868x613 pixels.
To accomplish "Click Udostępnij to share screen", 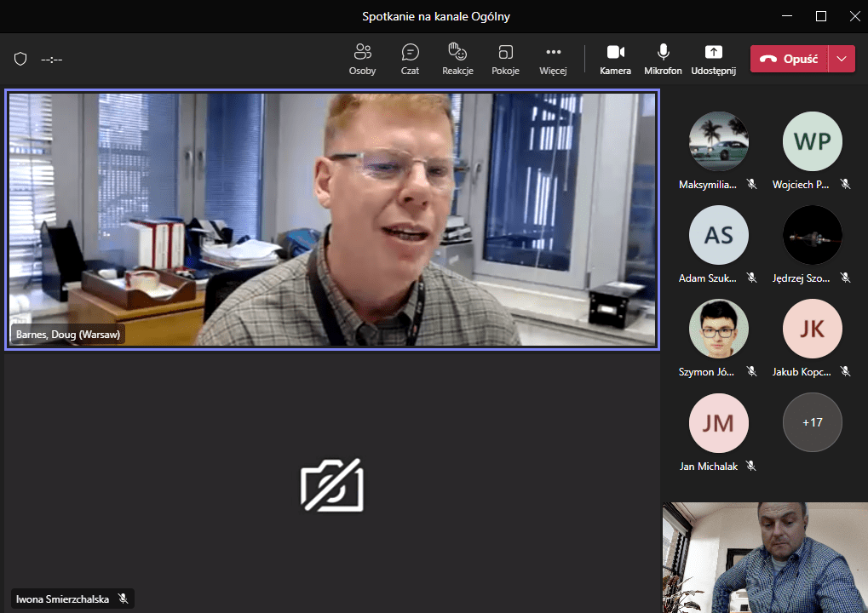I will point(713,59).
